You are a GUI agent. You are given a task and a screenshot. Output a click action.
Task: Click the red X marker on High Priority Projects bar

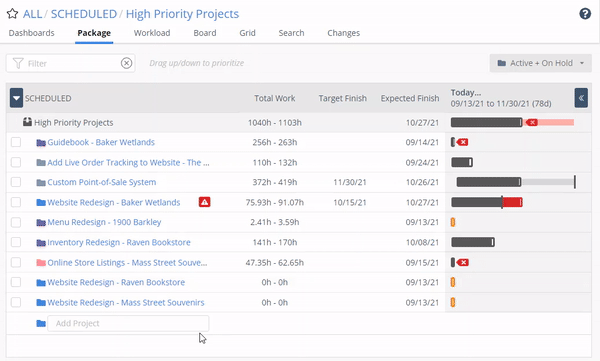click(531, 123)
